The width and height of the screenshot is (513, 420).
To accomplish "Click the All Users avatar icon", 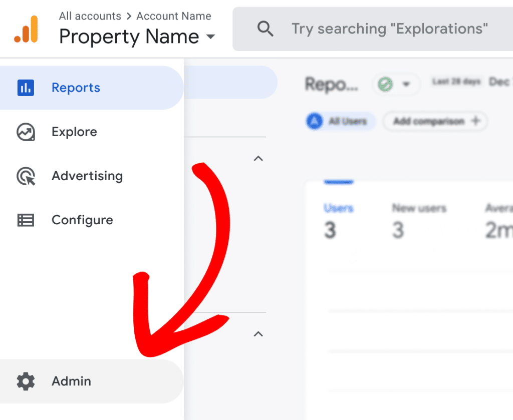I will point(315,121).
